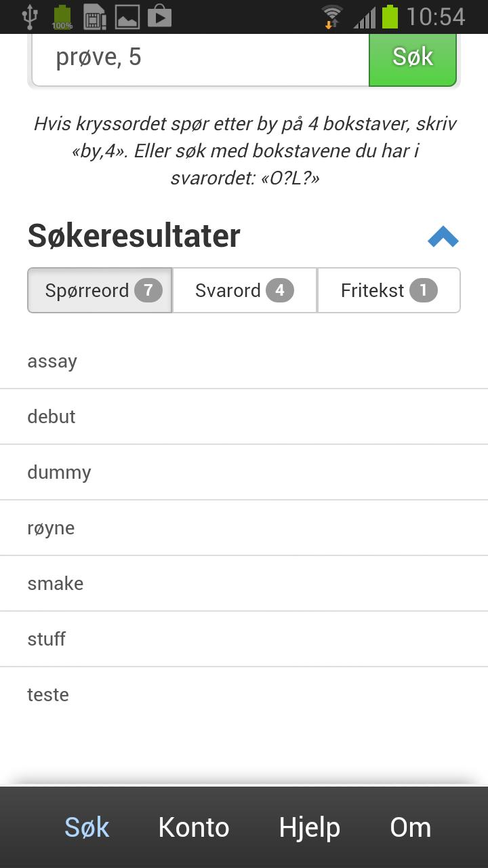Collapse the Søkeresultater section with the blue arrow

pyautogui.click(x=443, y=235)
